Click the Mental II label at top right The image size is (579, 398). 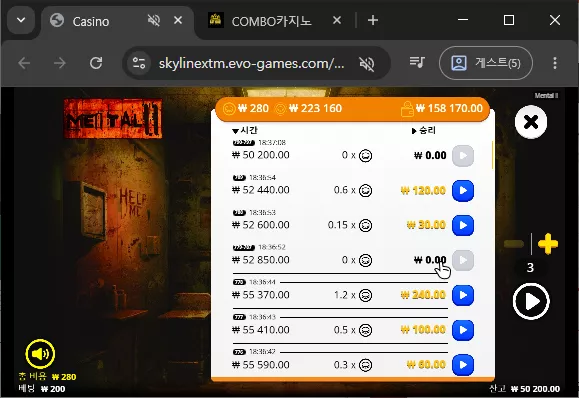547,96
